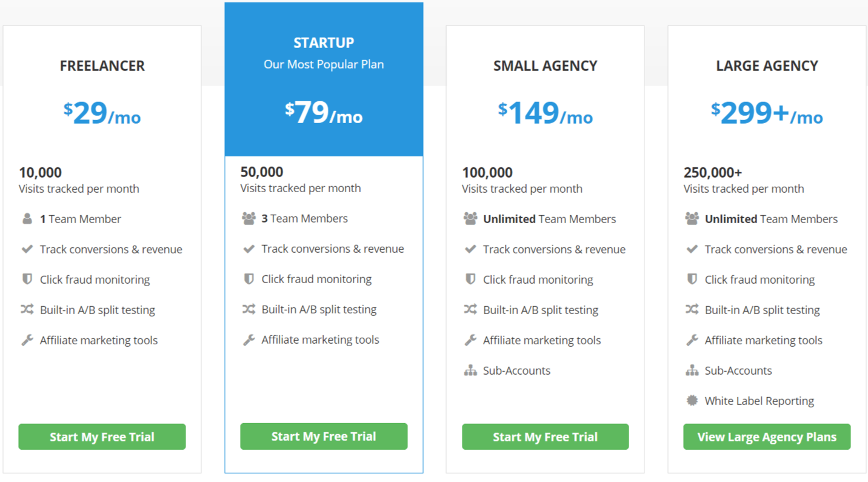
Task: Click the Small Agency plan heading
Action: coord(545,65)
